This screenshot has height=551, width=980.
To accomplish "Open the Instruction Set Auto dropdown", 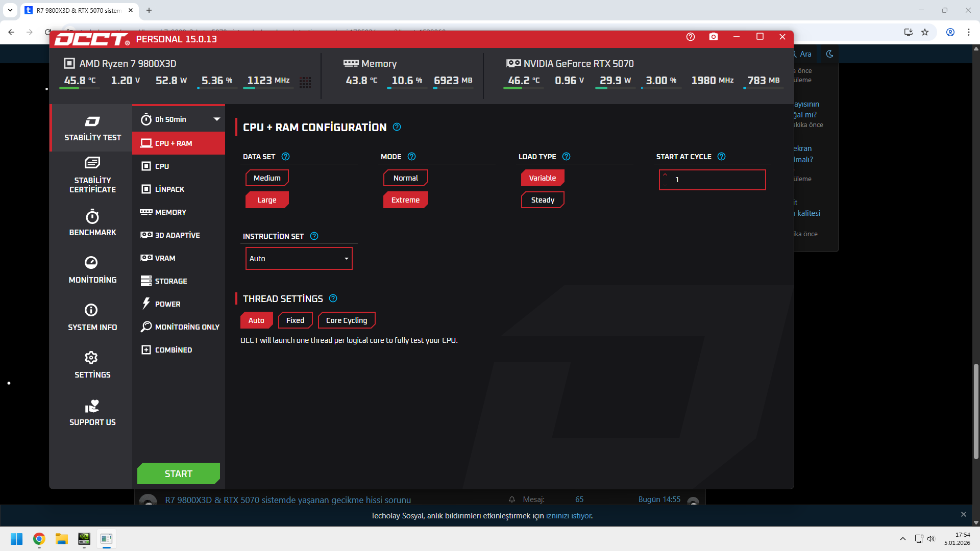I will [x=299, y=259].
